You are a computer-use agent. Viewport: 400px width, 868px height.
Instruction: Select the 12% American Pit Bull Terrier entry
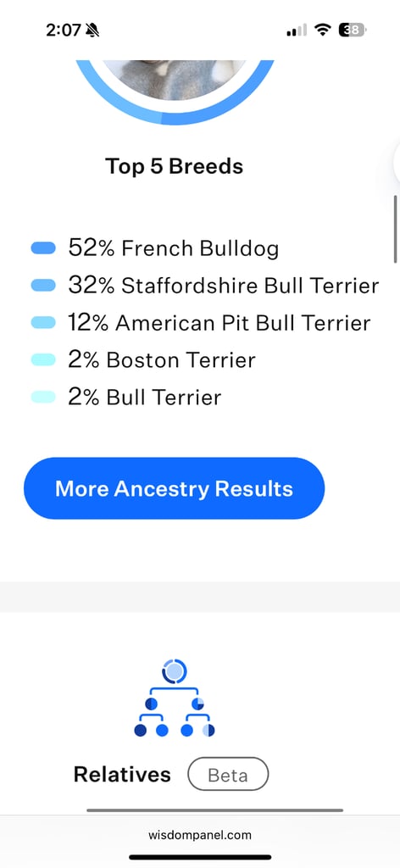point(219,323)
